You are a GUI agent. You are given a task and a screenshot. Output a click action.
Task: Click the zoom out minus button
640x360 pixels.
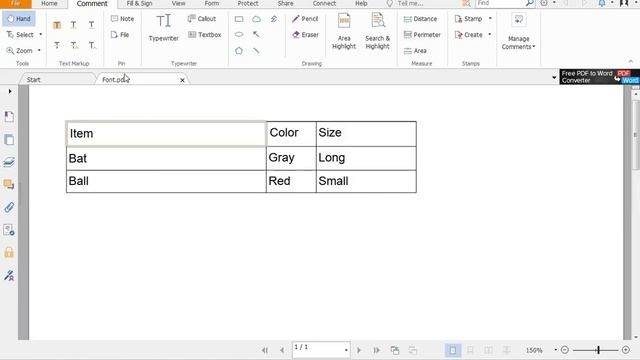tap(565, 350)
